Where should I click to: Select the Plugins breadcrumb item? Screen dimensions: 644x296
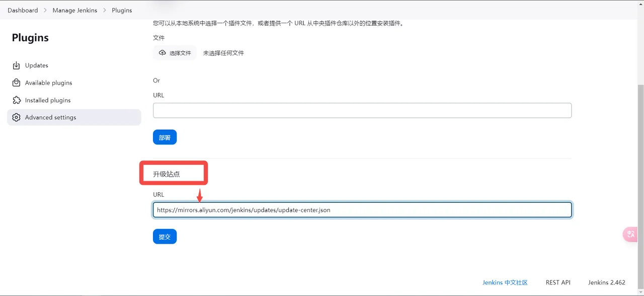click(122, 10)
